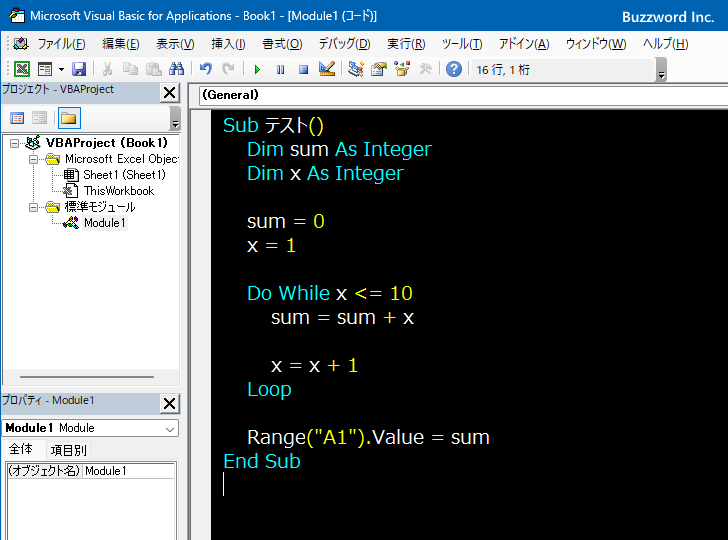Undo the last action
728x540 pixels.
[x=206, y=69]
